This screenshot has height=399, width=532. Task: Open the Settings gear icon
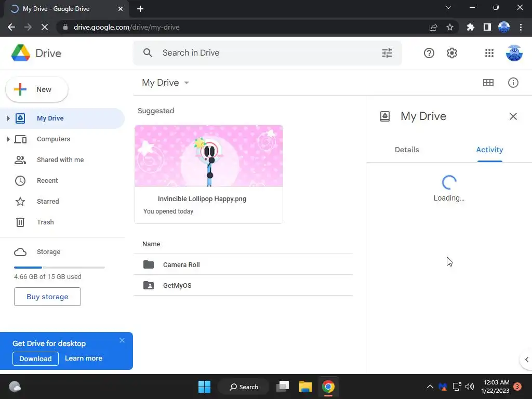(451, 53)
